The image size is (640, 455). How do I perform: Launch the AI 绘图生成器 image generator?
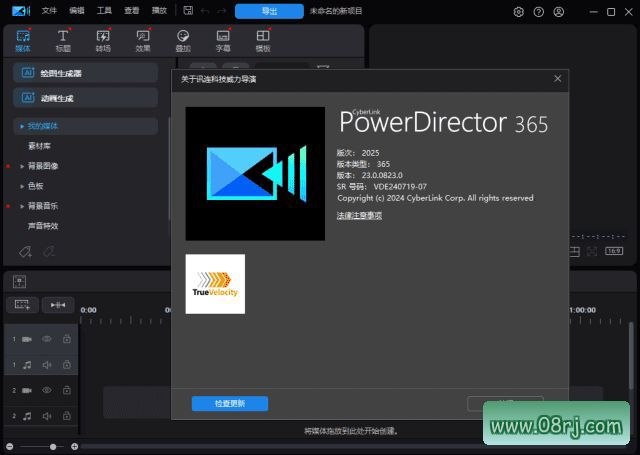85,73
